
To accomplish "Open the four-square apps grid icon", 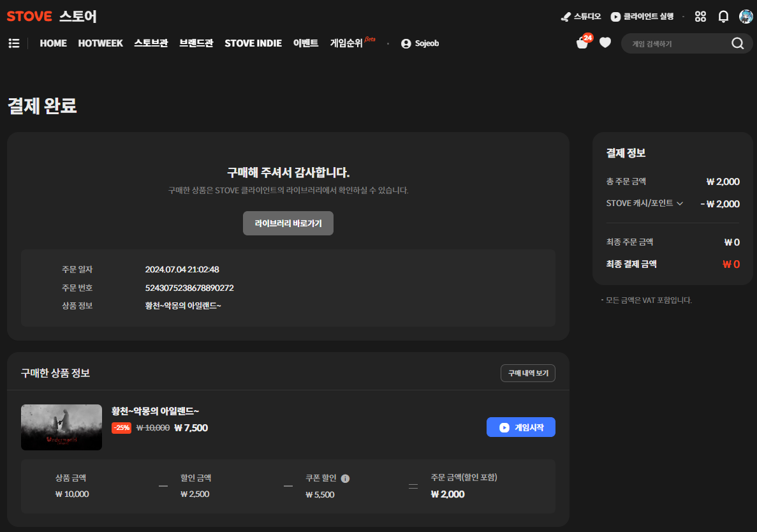I will (x=700, y=17).
